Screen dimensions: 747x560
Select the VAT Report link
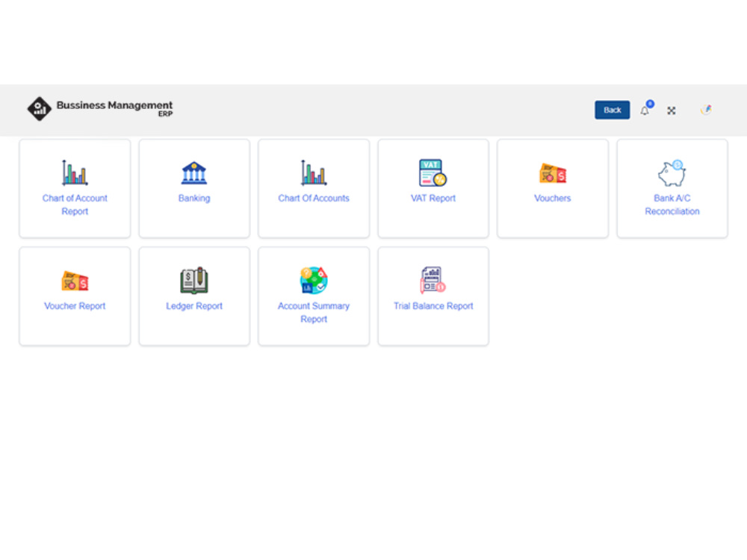tap(433, 198)
